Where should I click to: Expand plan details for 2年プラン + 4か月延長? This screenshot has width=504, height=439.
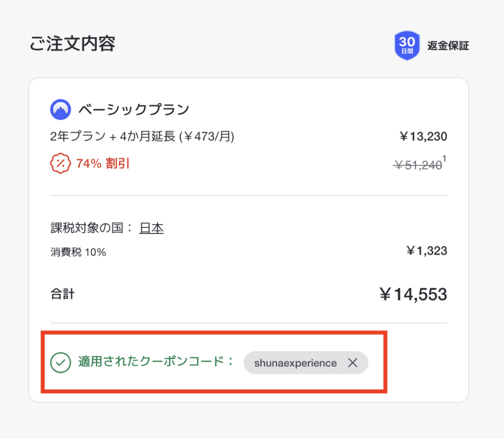point(143,136)
